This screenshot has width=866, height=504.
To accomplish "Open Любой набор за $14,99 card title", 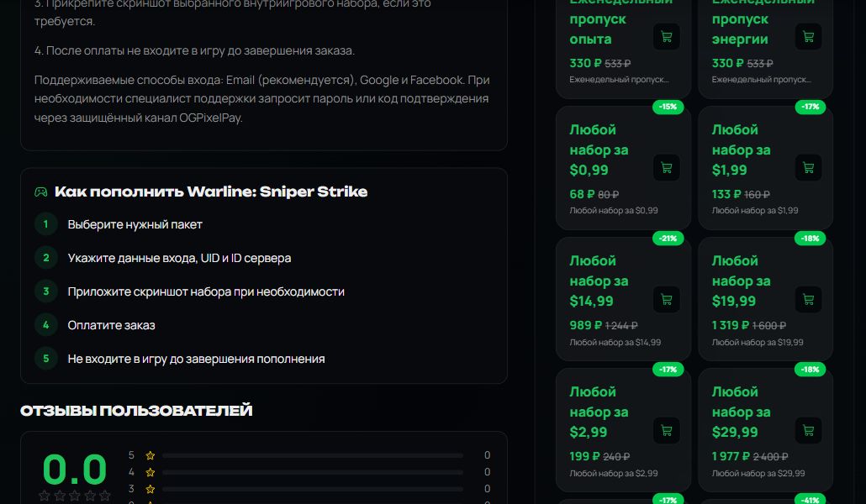I will (599, 281).
